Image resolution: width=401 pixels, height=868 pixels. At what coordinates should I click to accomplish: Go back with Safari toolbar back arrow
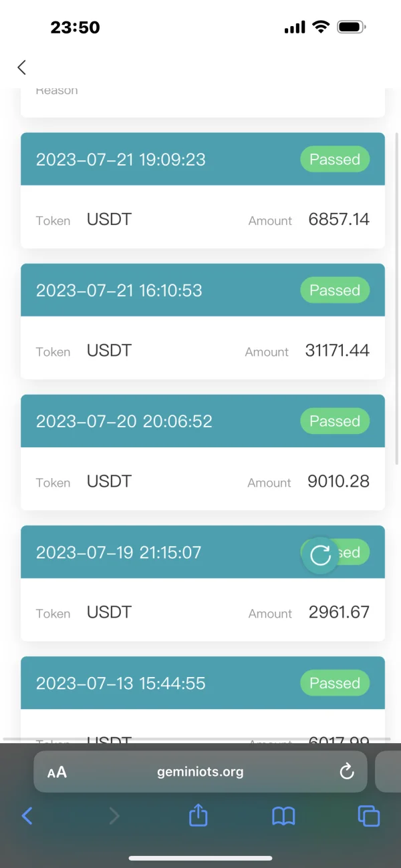(x=27, y=815)
